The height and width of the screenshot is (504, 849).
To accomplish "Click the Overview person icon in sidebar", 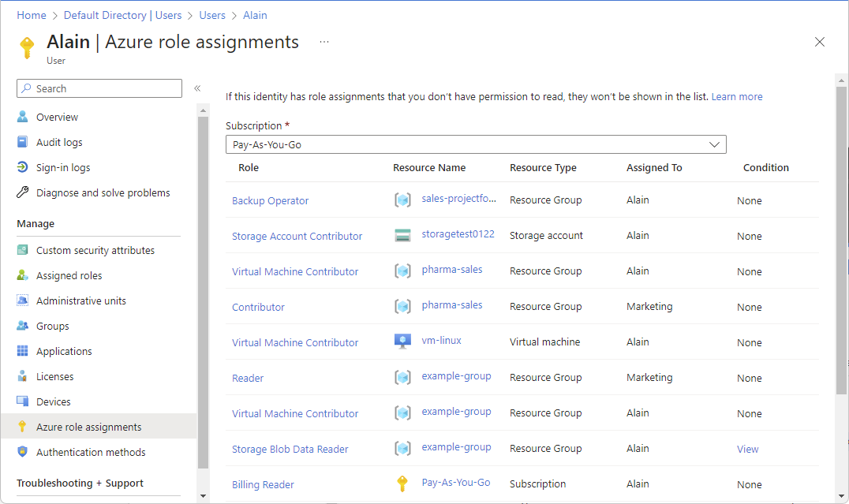I will [x=23, y=117].
